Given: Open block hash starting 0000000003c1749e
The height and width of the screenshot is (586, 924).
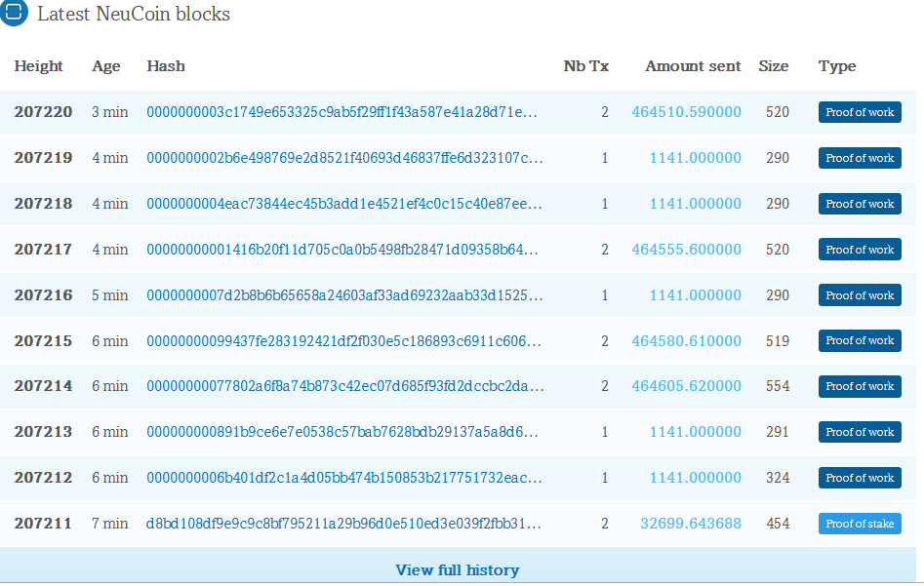Looking at the screenshot, I should 341,112.
